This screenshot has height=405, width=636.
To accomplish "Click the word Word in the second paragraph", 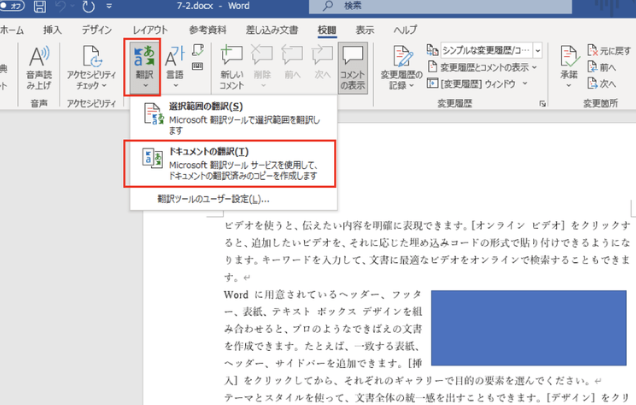I will (236, 295).
